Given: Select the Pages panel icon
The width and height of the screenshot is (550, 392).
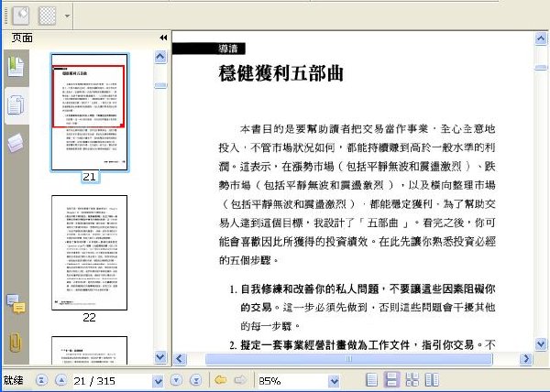Looking at the screenshot, I should (16, 105).
